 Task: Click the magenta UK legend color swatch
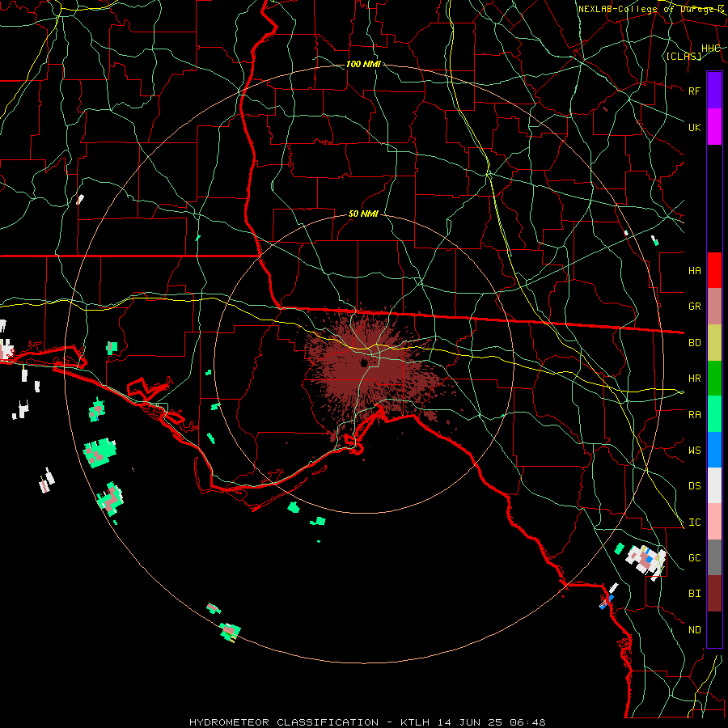pos(714,127)
